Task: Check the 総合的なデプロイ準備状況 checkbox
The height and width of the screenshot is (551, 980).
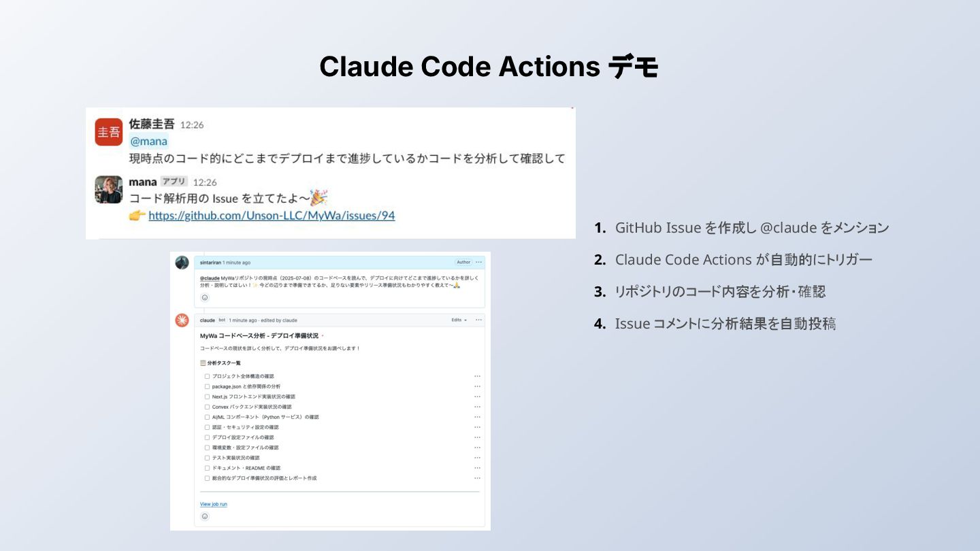Action: [x=207, y=478]
